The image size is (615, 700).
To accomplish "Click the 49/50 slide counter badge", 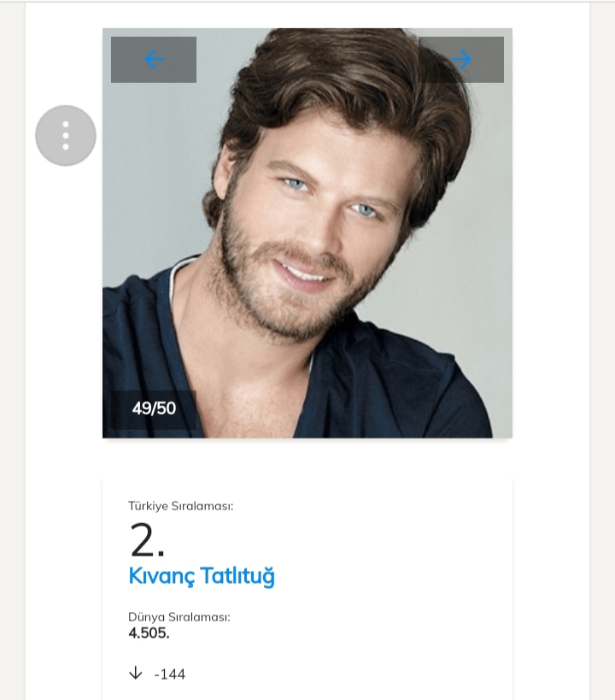I will [x=154, y=409].
